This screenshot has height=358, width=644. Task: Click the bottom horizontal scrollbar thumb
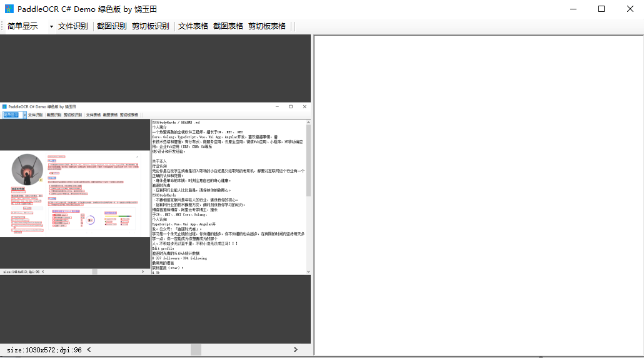[196, 350]
